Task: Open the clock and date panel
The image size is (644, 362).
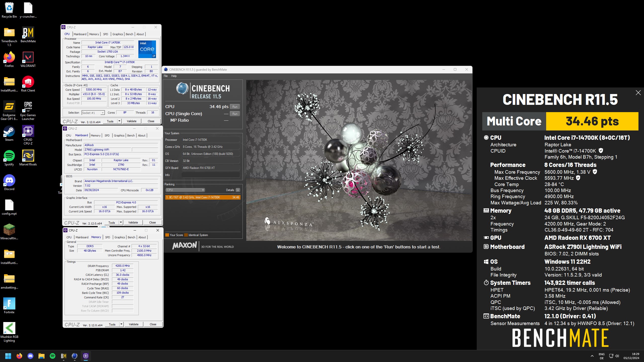Action: pos(631,356)
